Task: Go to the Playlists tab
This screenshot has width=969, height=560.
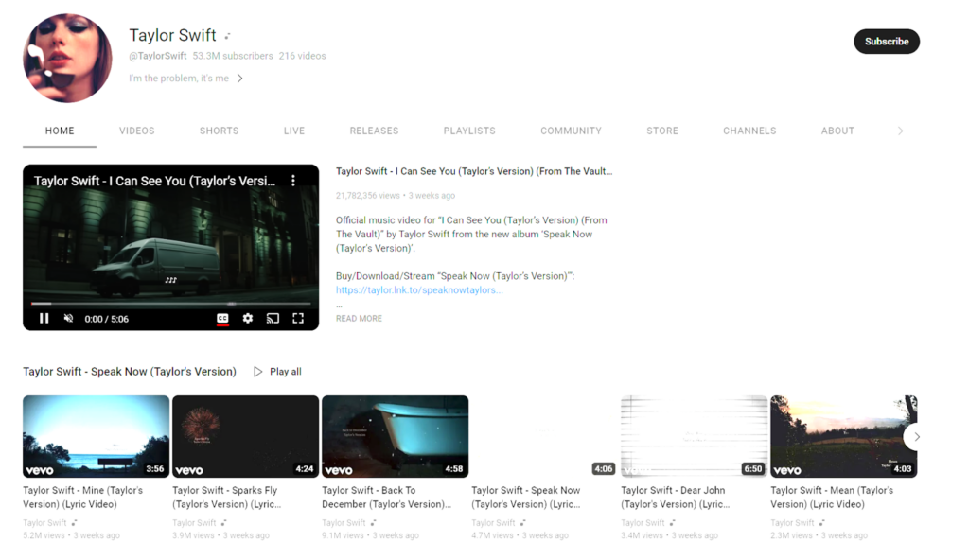Action: click(469, 131)
